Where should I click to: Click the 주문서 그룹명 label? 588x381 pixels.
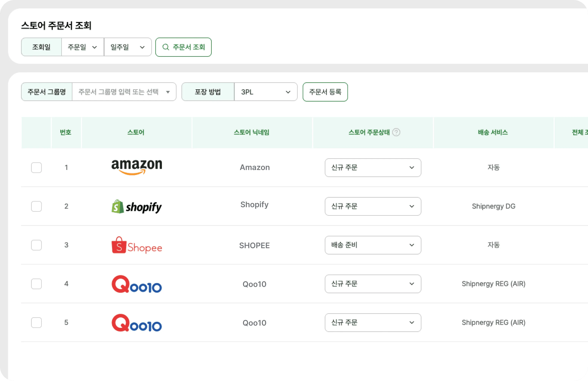pos(47,92)
